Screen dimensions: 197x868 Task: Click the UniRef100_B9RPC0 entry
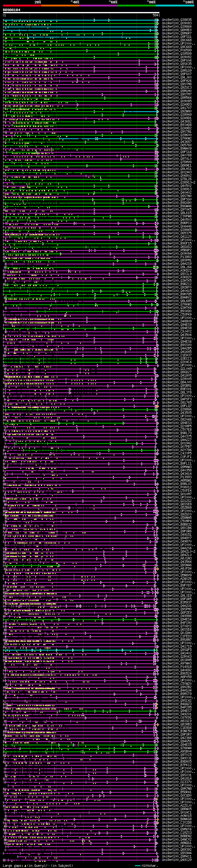click(x=177, y=223)
